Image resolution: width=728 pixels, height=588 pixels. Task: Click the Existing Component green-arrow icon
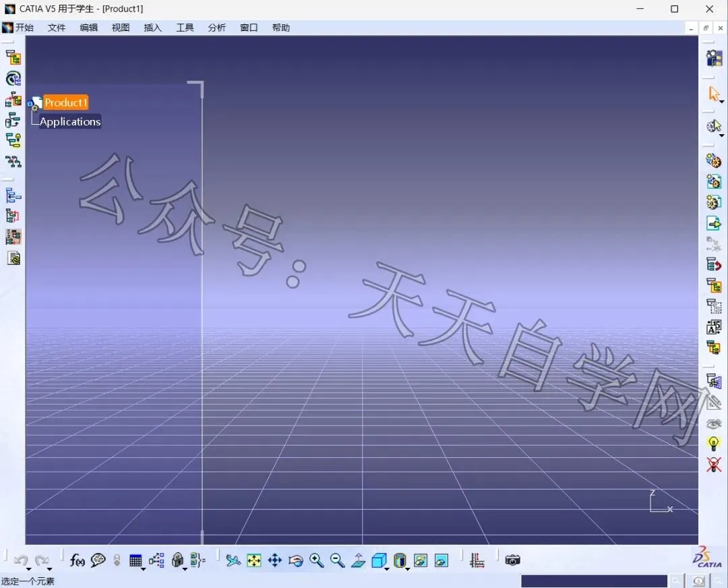[714, 223]
